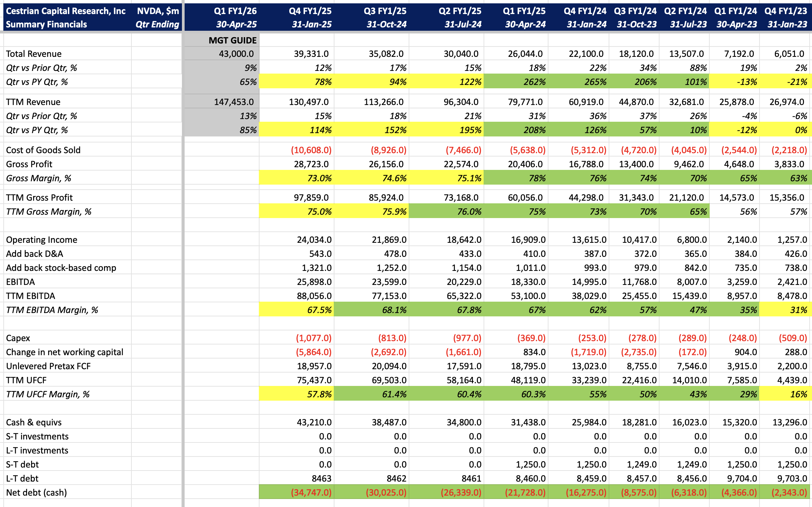Image resolution: width=812 pixels, height=507 pixels.
Task: Select the yellow 78% Qtr vs PY cell
Action: [322, 82]
